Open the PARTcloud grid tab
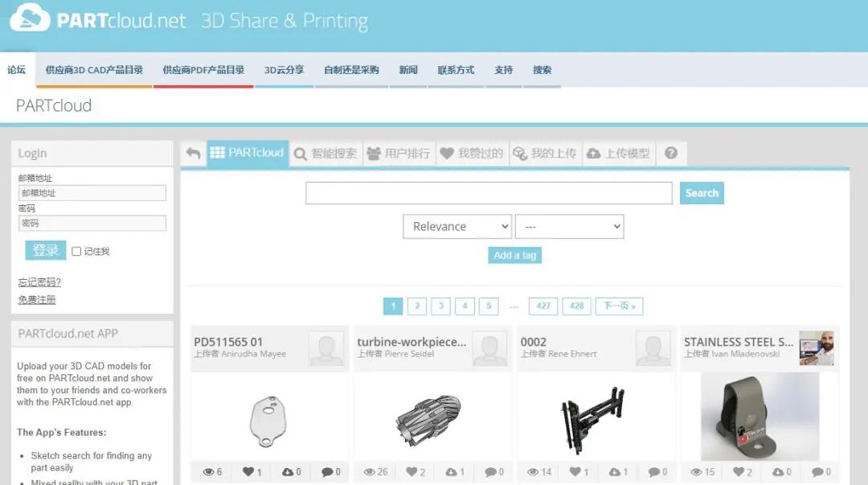This screenshot has height=485, width=868. [248, 153]
